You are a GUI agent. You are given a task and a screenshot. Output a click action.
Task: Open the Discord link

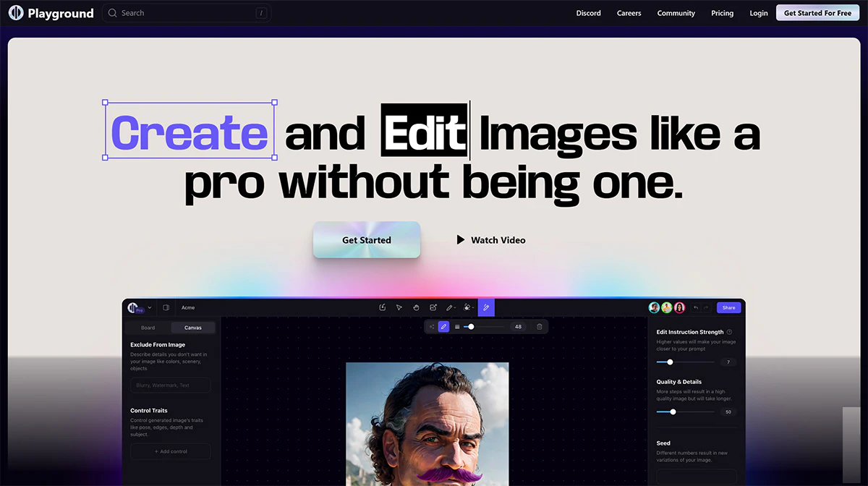[589, 13]
